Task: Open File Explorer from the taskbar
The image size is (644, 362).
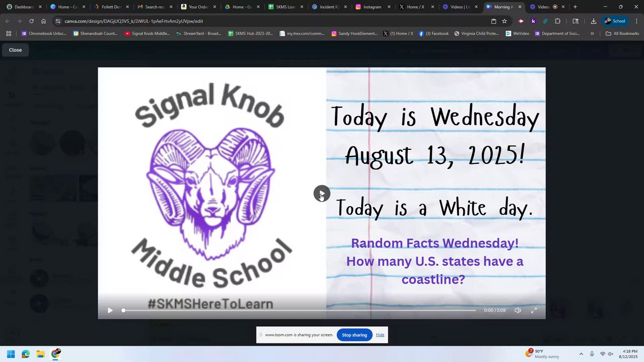Action: (40, 354)
